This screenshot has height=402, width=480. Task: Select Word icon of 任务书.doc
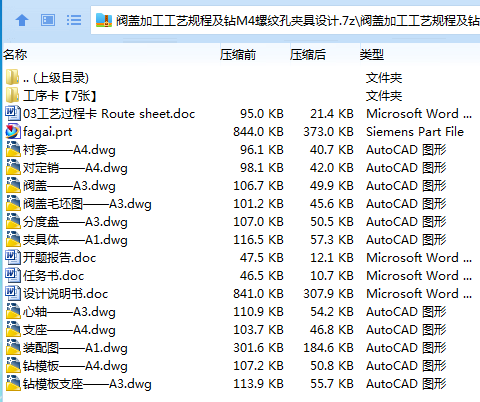click(13, 275)
